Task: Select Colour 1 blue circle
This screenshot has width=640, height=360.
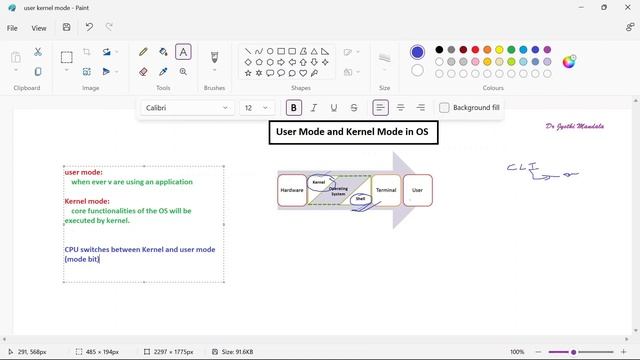Action: (417, 52)
